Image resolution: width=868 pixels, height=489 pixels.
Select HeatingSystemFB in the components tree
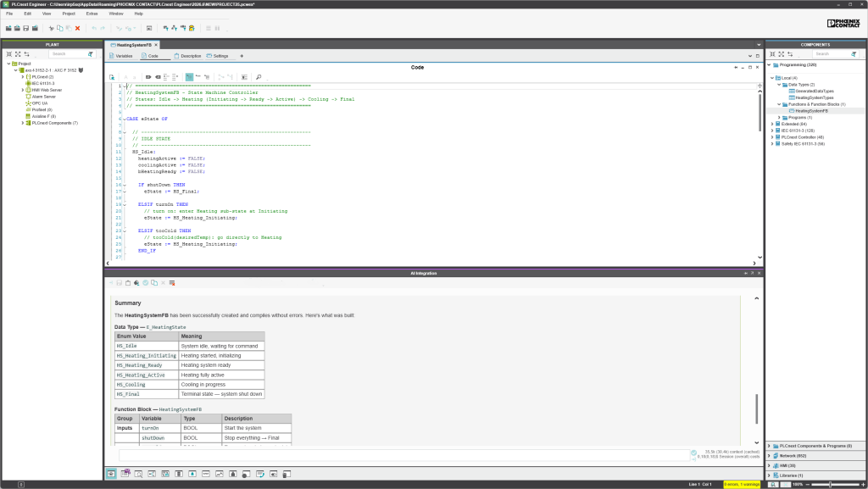click(811, 111)
